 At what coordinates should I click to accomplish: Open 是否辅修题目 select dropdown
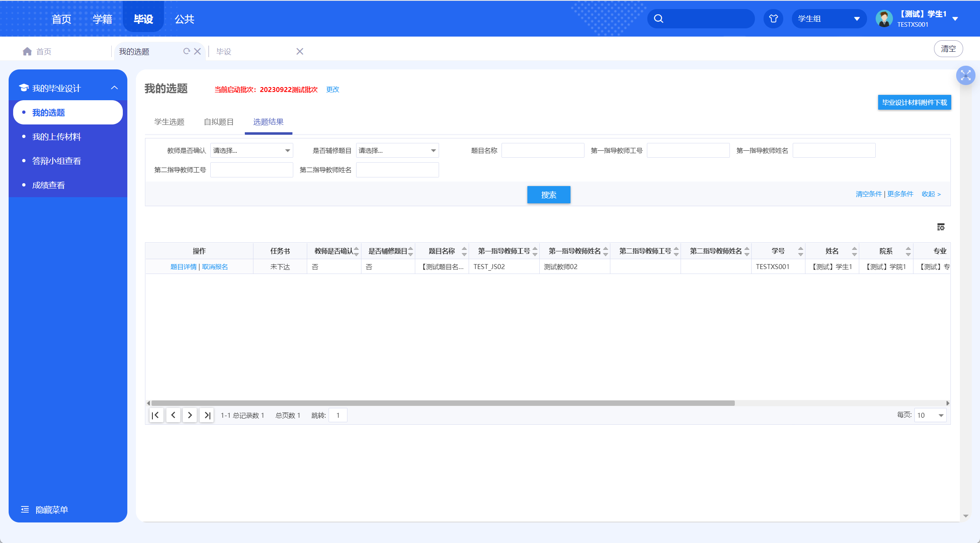398,150
